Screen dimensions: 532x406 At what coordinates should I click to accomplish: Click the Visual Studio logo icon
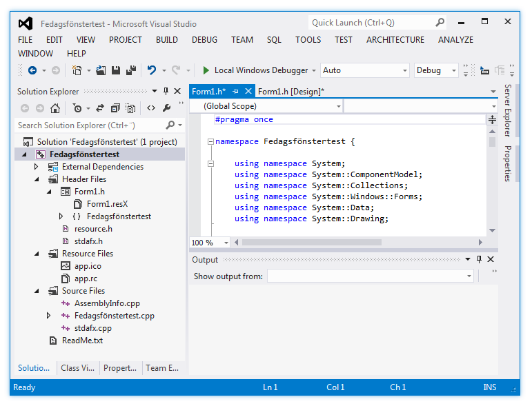[26, 23]
